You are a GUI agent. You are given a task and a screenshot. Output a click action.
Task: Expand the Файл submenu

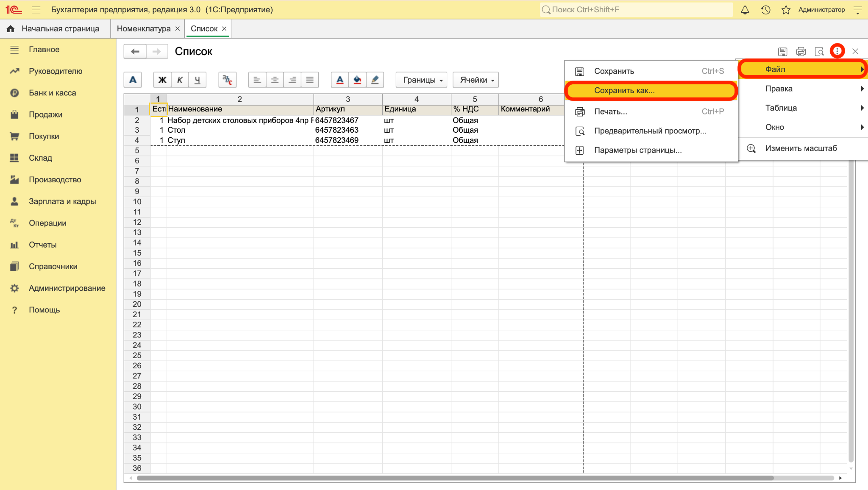click(803, 69)
